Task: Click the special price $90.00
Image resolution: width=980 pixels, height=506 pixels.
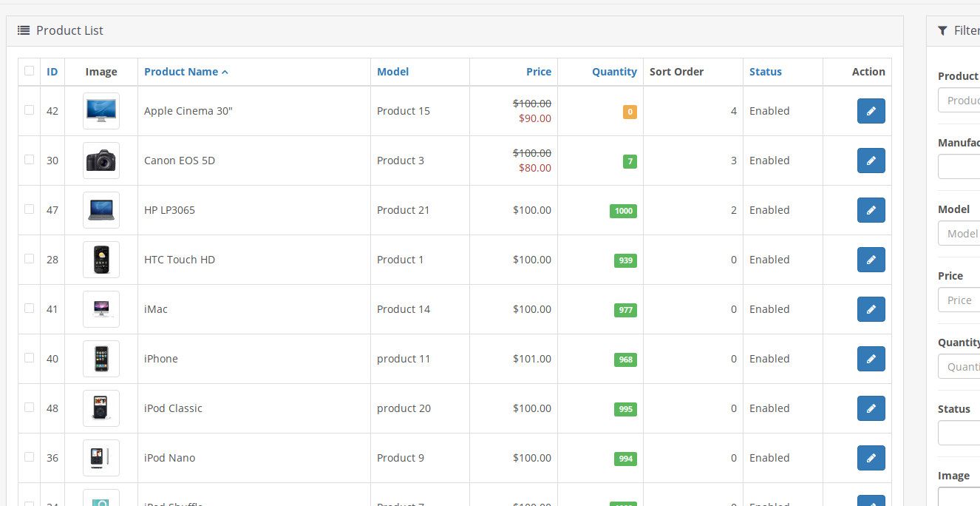Action: click(534, 118)
